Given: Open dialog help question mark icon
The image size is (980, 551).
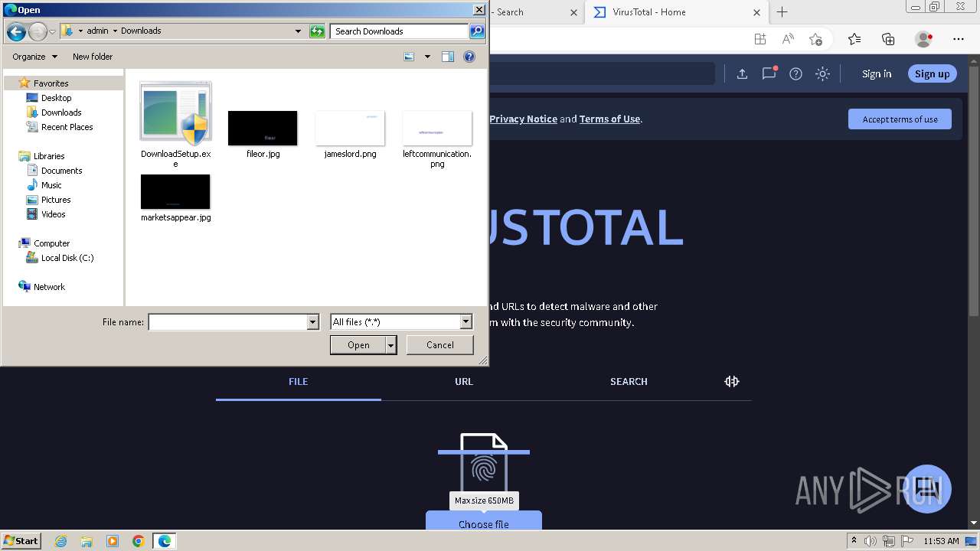Looking at the screenshot, I should coord(469,57).
